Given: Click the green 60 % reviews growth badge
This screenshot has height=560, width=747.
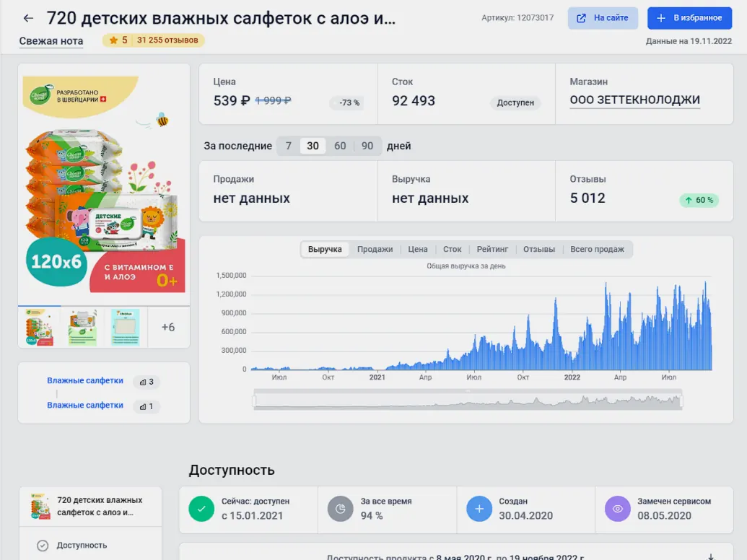Looking at the screenshot, I should pos(699,200).
